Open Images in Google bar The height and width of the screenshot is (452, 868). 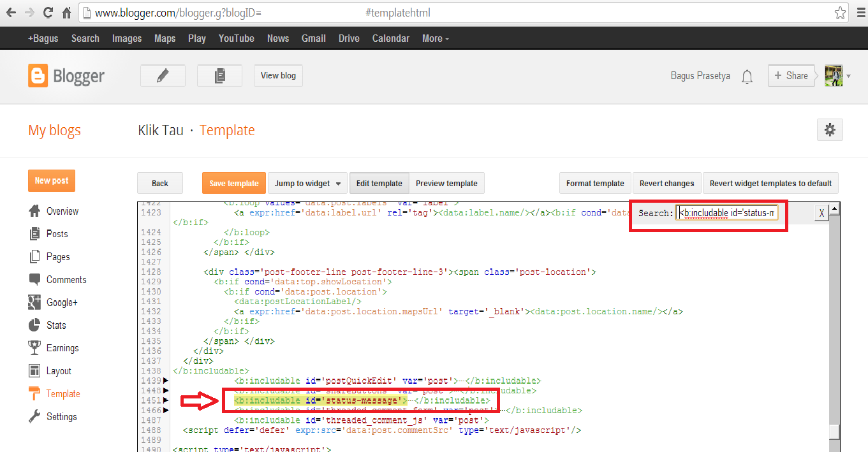tap(127, 38)
